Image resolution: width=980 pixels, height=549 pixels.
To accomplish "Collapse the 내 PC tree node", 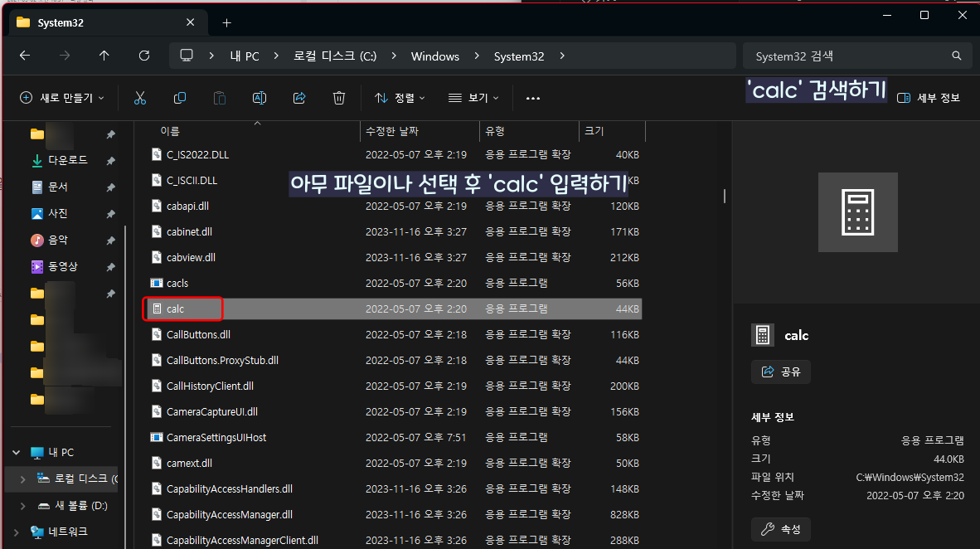I will point(17,452).
